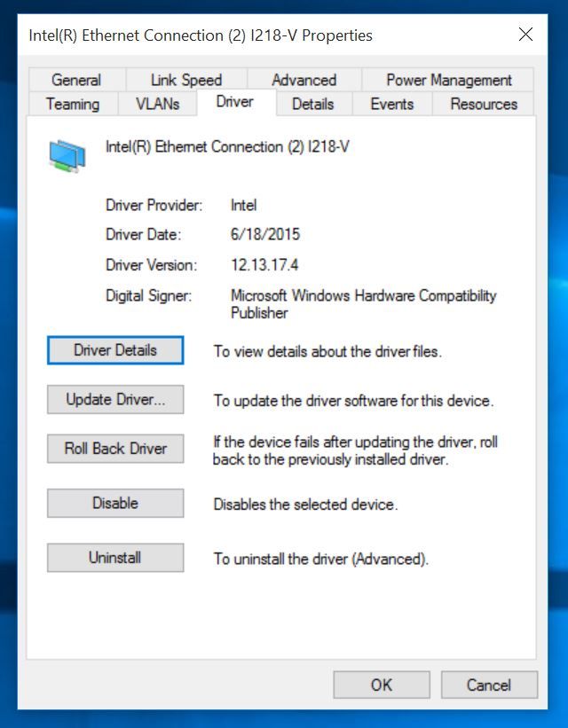Switch to the General tab
Screen dimensions: 568x728
click(76, 80)
